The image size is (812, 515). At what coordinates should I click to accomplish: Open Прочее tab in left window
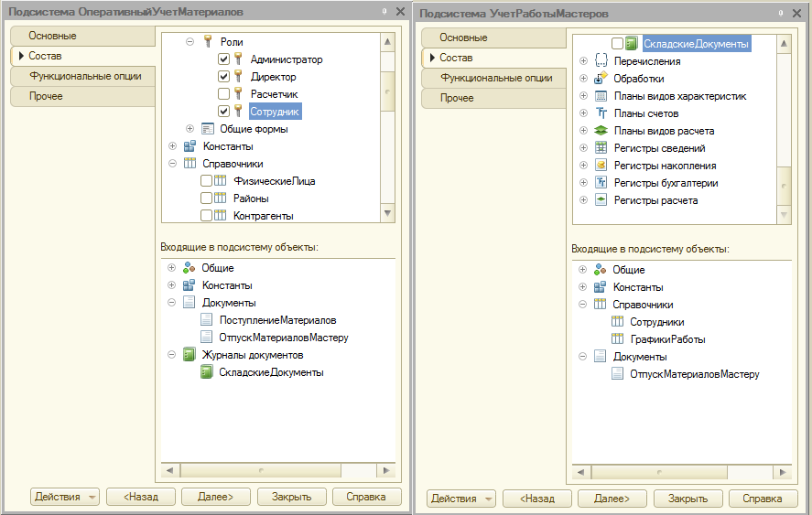point(83,96)
